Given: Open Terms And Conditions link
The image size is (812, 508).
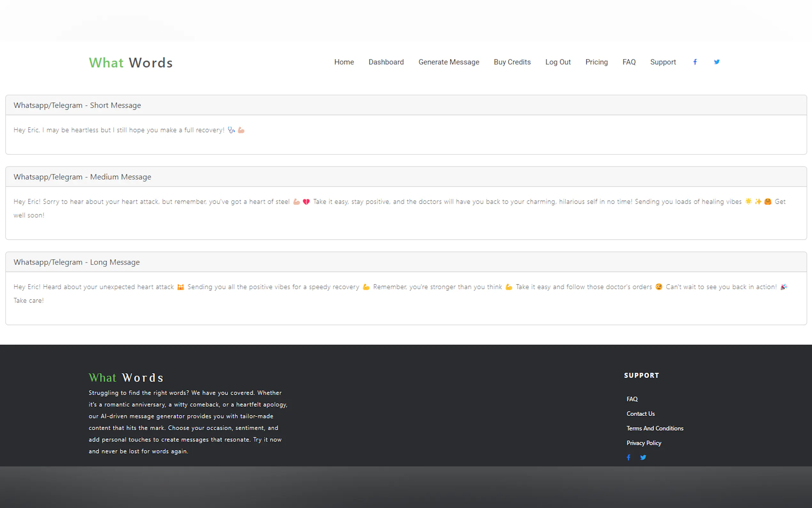Looking at the screenshot, I should pos(655,428).
